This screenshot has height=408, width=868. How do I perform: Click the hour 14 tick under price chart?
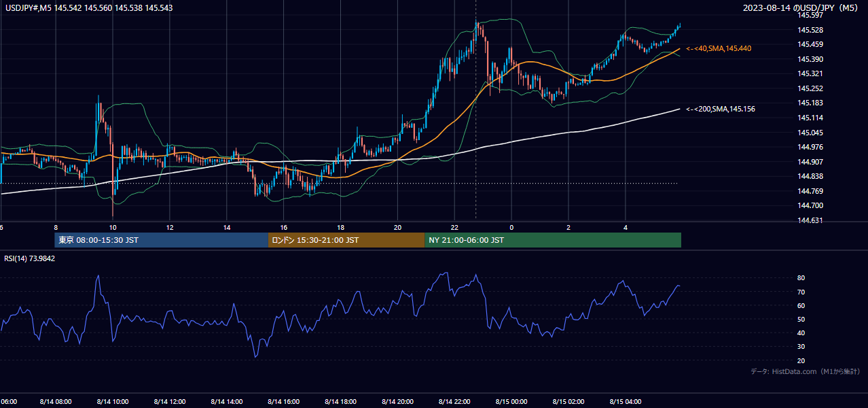coord(227,227)
